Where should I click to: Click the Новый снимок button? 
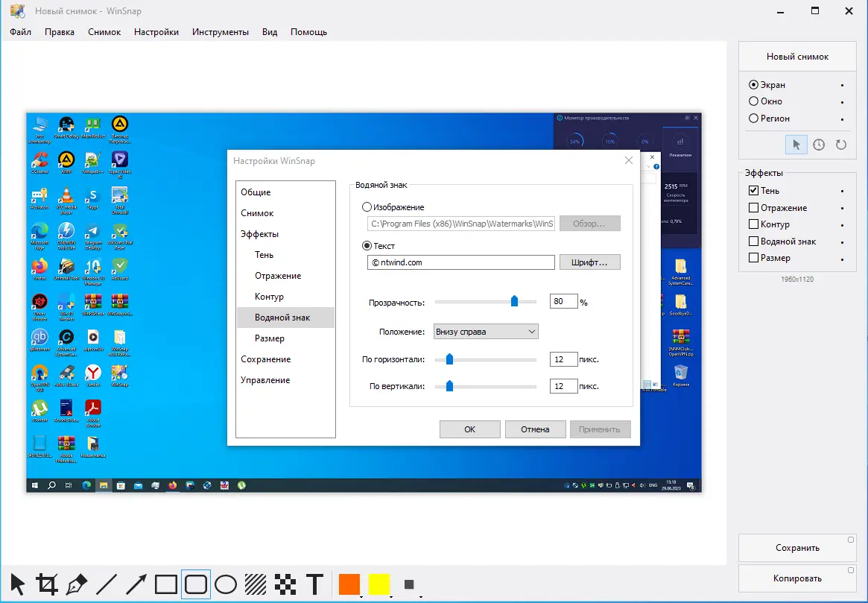pos(797,57)
